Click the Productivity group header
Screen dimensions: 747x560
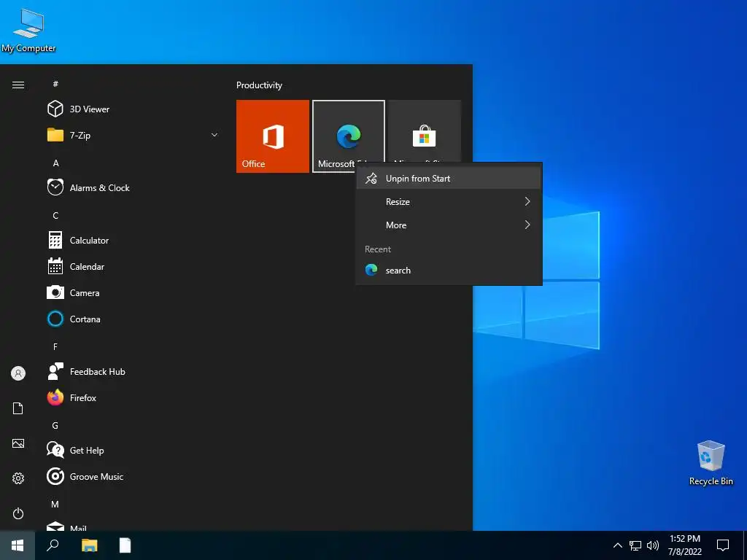(x=259, y=85)
